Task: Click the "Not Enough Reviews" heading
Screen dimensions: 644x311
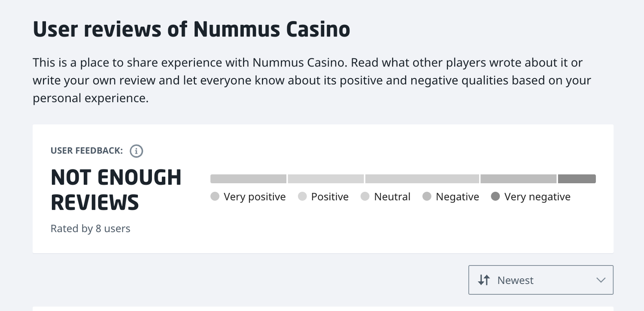Action: coord(116,190)
